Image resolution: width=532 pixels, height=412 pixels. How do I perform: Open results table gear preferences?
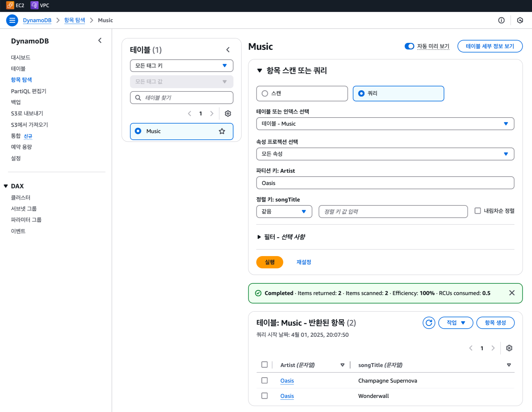[509, 348]
